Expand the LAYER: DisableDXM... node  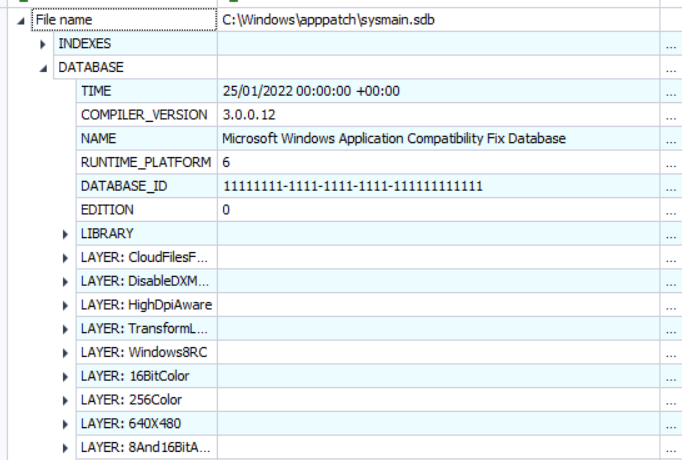point(65,282)
